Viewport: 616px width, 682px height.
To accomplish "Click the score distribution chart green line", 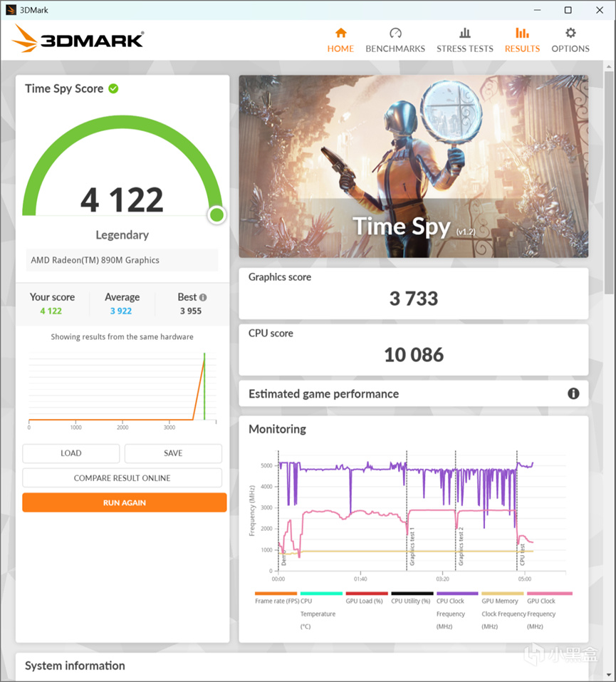I will click(x=204, y=386).
